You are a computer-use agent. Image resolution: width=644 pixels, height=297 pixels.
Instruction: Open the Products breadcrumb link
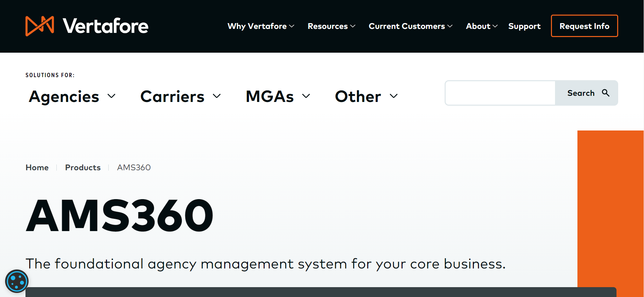[x=83, y=168]
